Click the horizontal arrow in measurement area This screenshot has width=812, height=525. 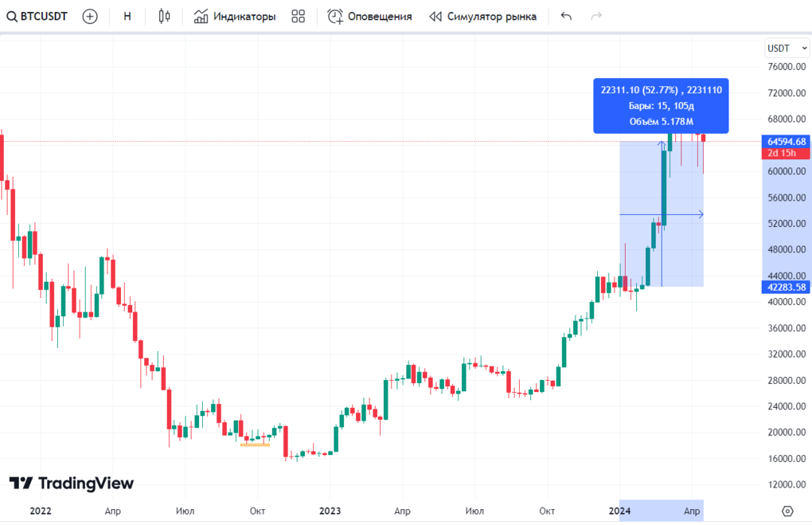pyautogui.click(x=699, y=214)
